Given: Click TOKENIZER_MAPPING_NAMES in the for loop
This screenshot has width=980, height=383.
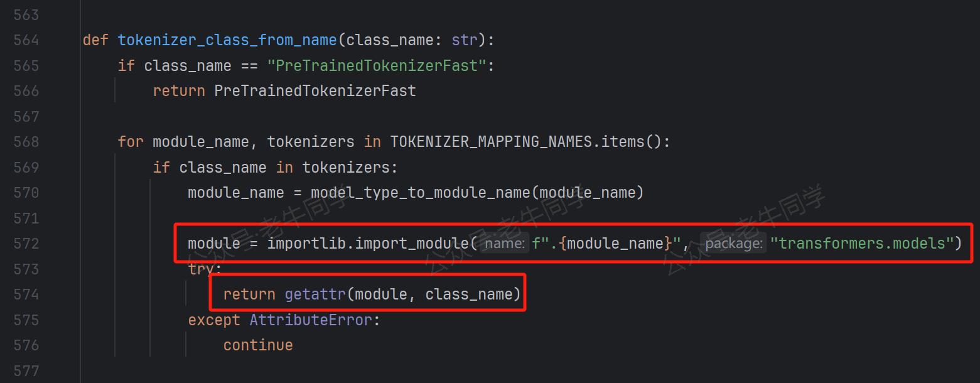Looking at the screenshot, I should tap(491, 142).
